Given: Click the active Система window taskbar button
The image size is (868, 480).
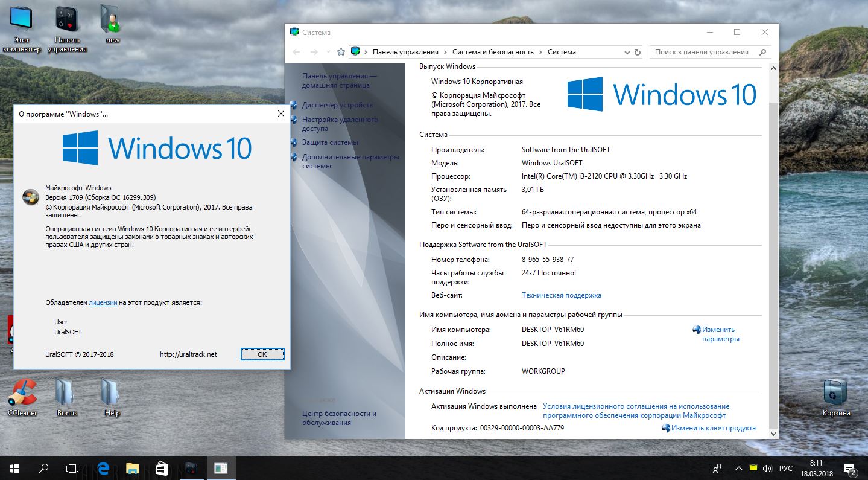Looking at the screenshot, I should coord(221,468).
